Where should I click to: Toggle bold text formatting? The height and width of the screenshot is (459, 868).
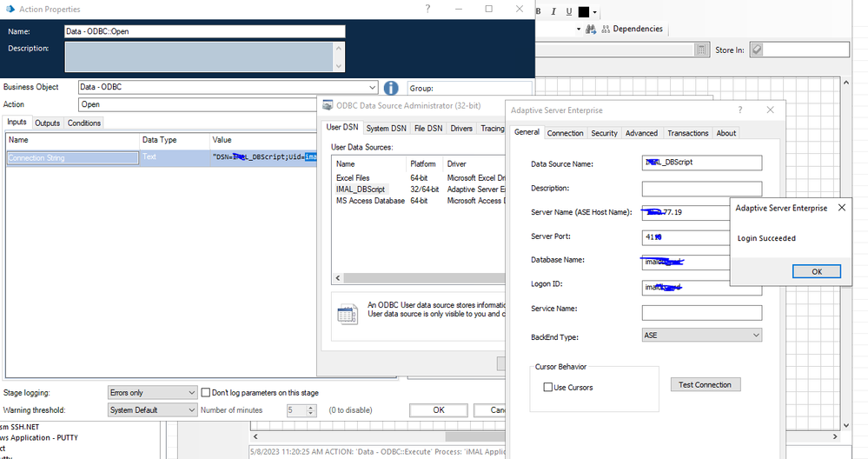coord(539,11)
